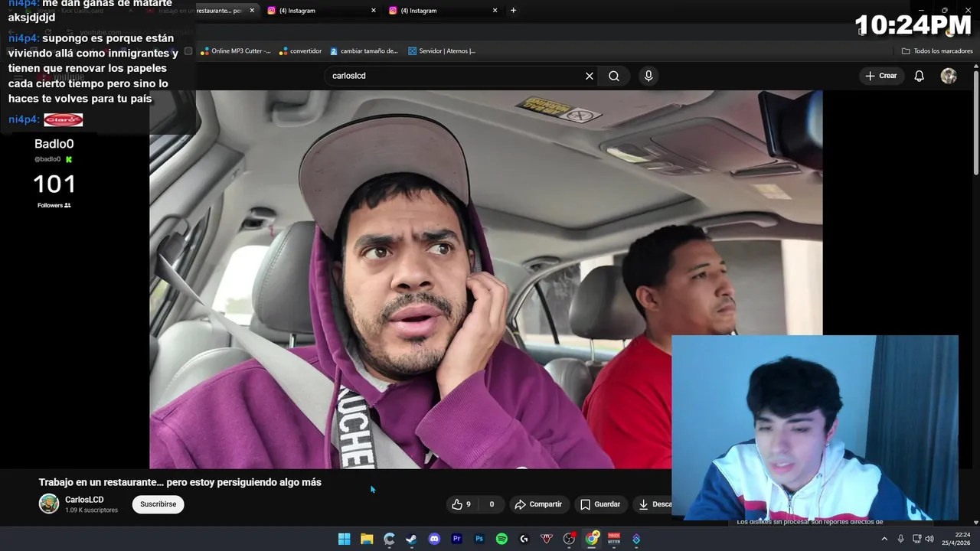980x551 pixels.
Task: Click the 101 followers count
Action: (54, 184)
